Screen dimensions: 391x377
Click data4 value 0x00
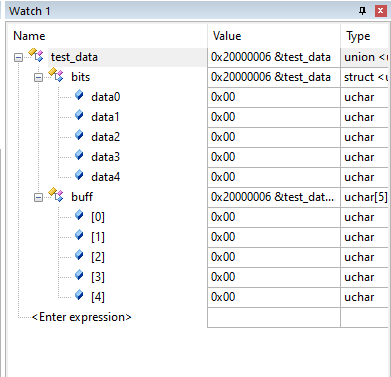[274, 177]
